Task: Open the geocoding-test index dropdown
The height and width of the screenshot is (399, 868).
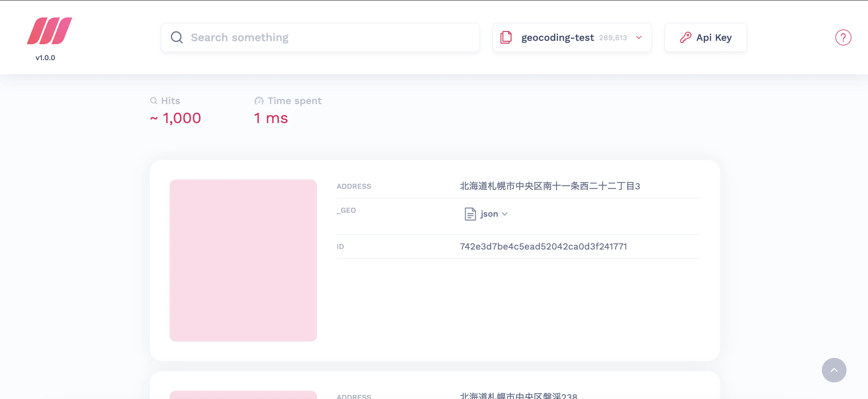Action: 572,37
